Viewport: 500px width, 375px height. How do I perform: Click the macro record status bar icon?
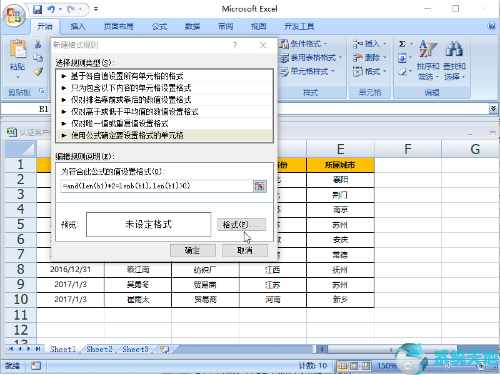[x=36, y=366]
